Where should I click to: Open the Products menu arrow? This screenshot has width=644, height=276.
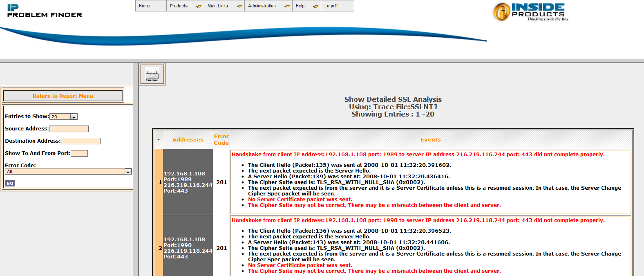pos(199,6)
